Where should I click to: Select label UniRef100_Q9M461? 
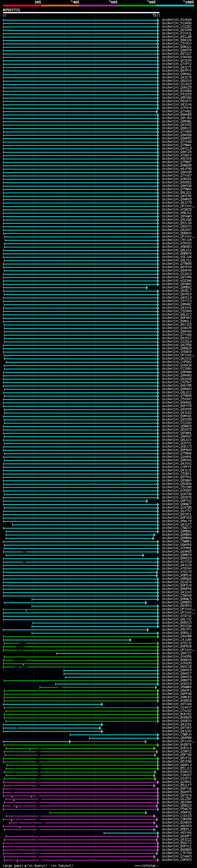point(177,74)
